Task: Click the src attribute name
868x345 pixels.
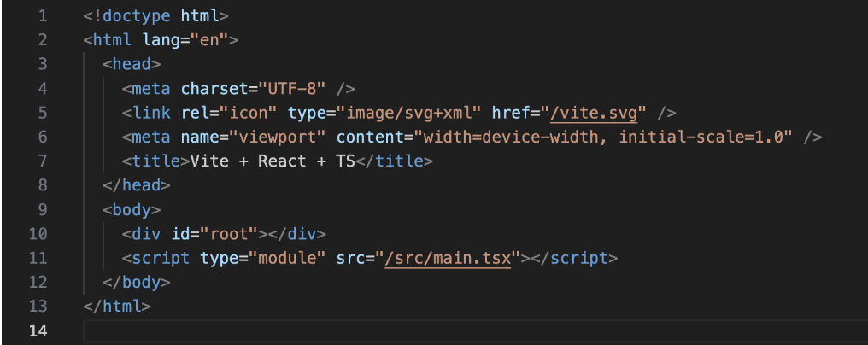Action: coord(350,258)
